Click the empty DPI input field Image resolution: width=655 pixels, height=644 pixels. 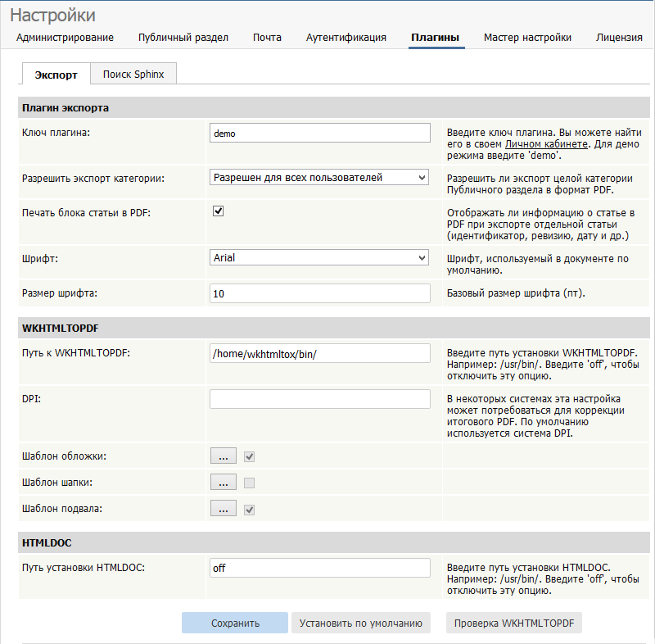click(320, 399)
